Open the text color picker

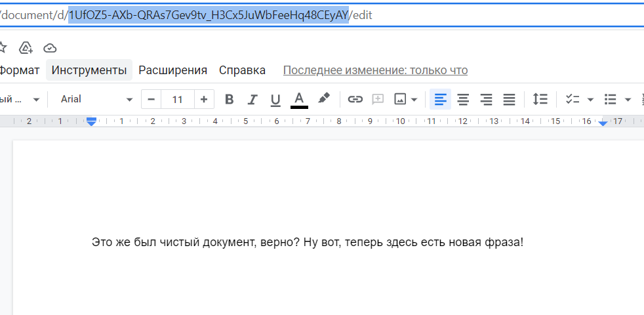[300, 99]
